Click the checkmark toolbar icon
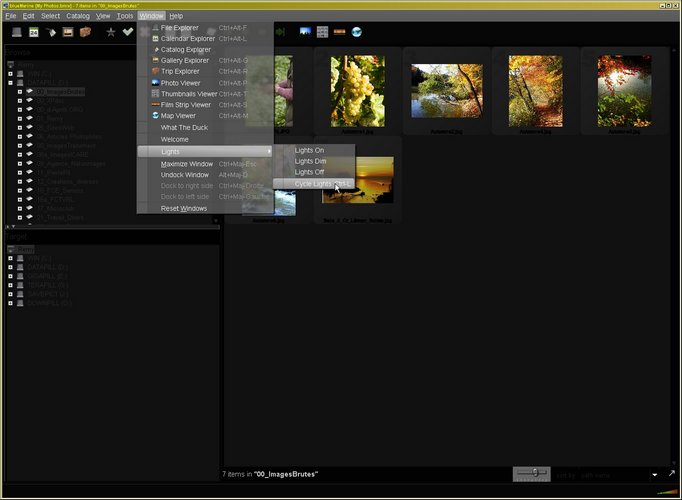The width and height of the screenshot is (682, 500). 128,32
